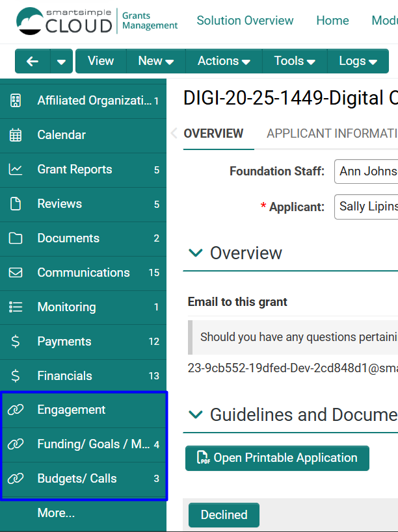398x532 pixels.
Task: Click the Affiliated Organizations building icon
Action: coord(15,101)
